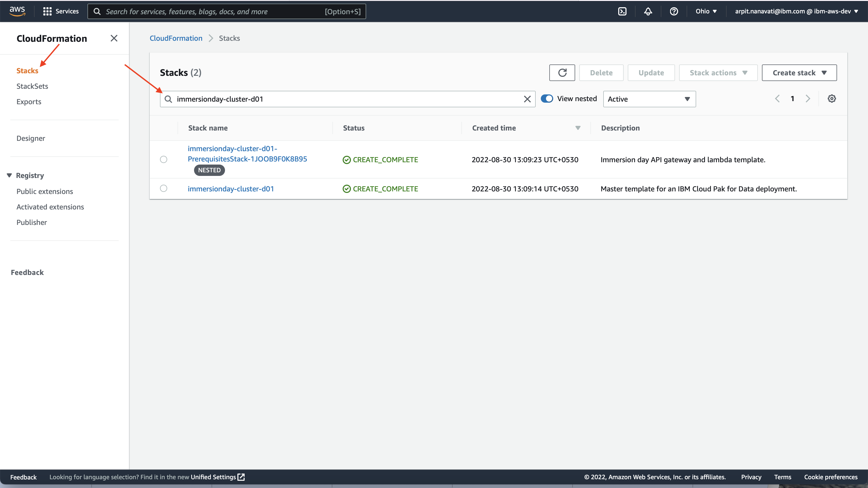Screen dimensions: 868x488
Task: Open the immersionday-cluster-d01 stack link
Action: 231,189
